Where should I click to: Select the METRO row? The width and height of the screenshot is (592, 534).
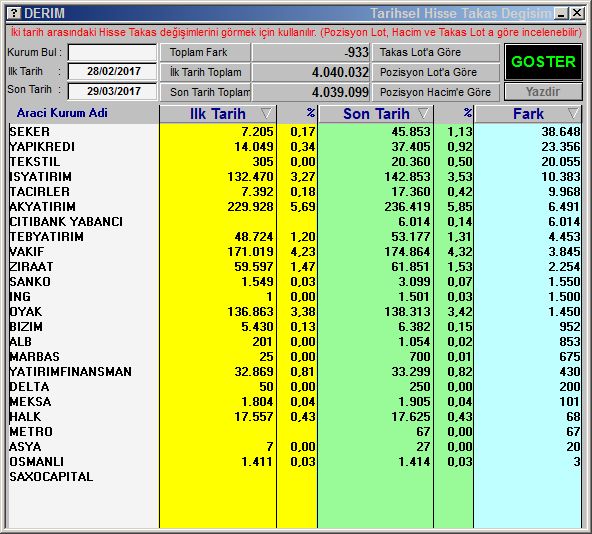pos(294,431)
